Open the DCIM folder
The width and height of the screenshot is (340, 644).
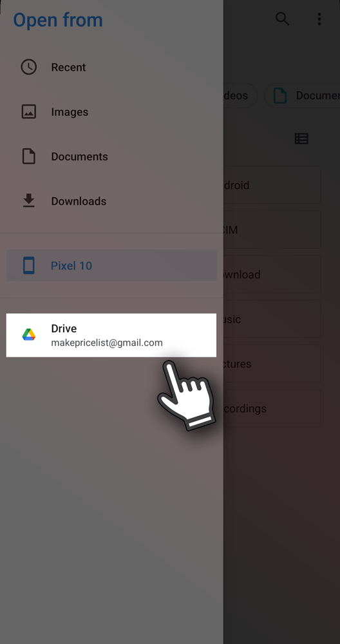point(272,230)
